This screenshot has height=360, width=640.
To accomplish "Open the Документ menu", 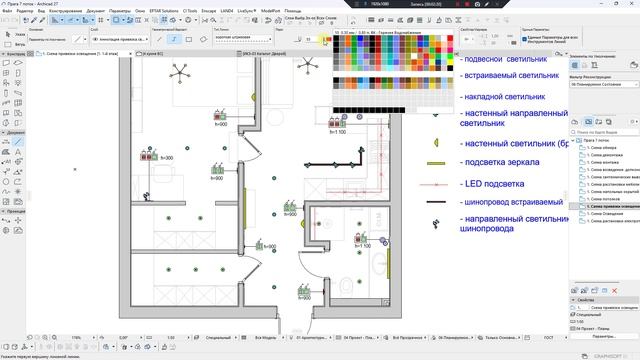I will (x=96, y=11).
